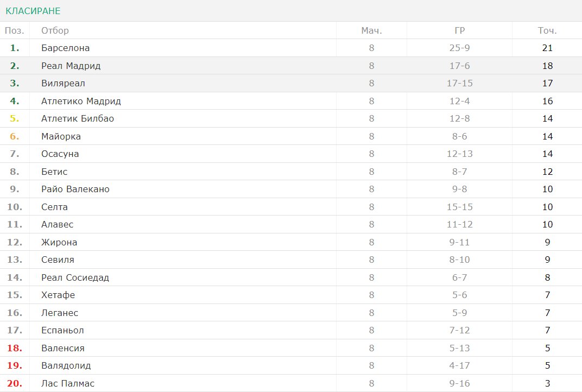Open the Реал Мадрид team link
The width and height of the screenshot is (582, 392).
[71, 66]
